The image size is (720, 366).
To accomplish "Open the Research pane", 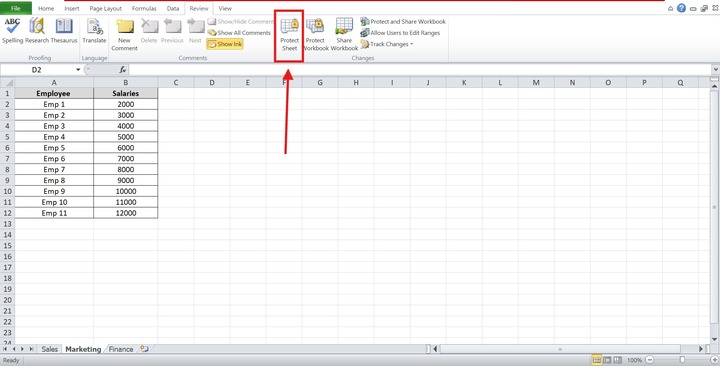I will pos(37,31).
